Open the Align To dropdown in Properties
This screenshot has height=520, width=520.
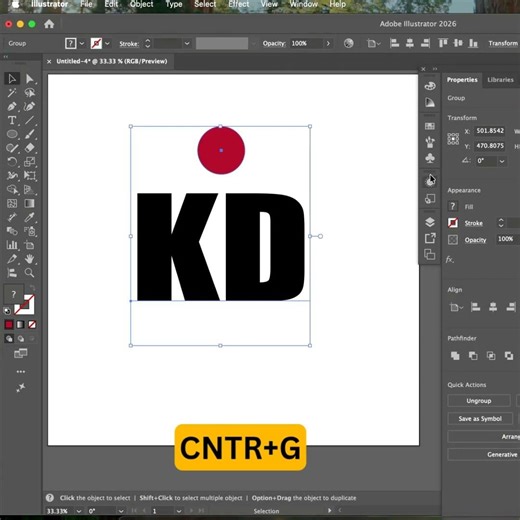click(456, 307)
